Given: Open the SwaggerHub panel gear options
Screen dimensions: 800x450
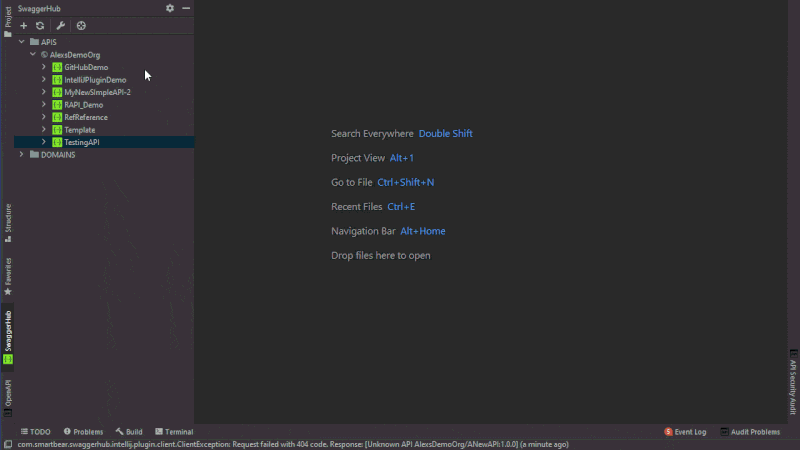Looking at the screenshot, I should (170, 8).
